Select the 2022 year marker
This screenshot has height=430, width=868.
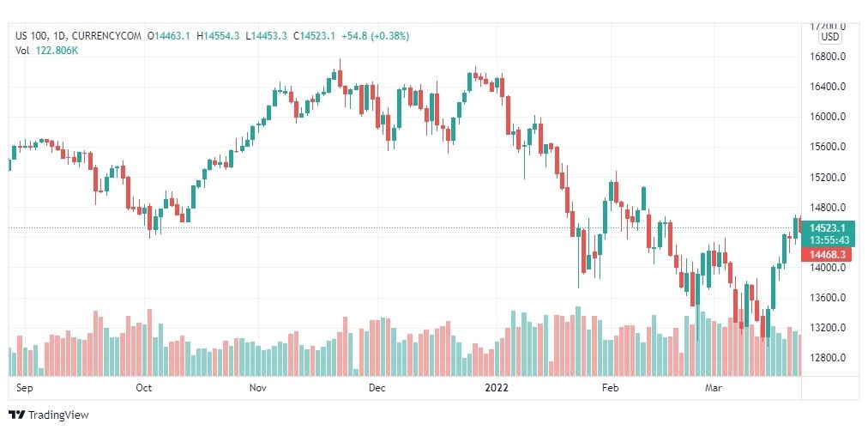click(x=496, y=388)
